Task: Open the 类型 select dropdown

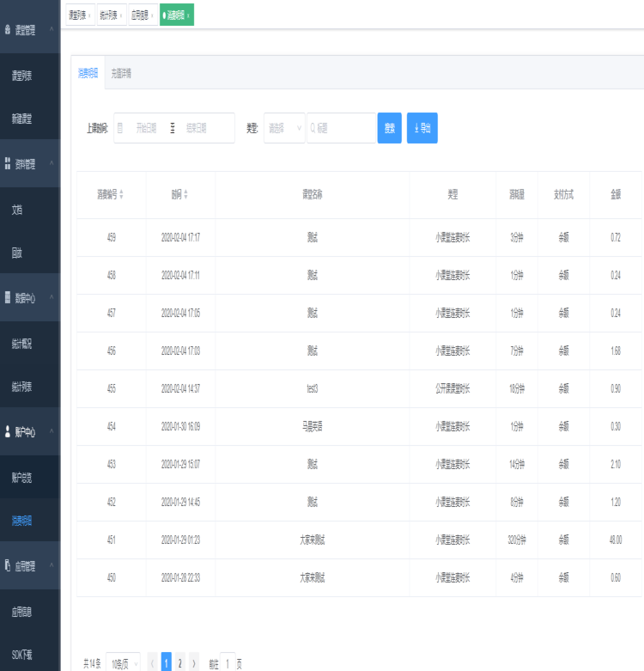Action: point(284,128)
